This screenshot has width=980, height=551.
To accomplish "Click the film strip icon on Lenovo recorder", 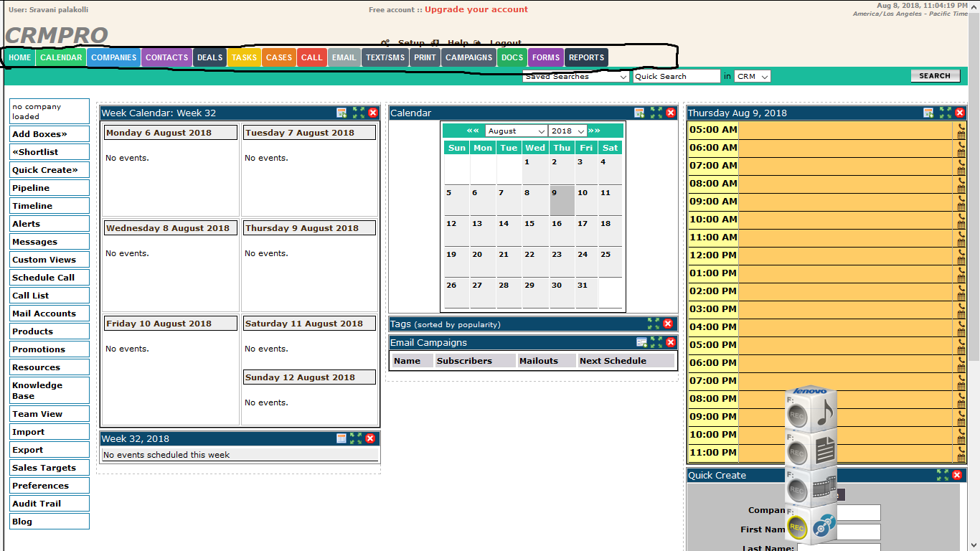I will [x=825, y=489].
